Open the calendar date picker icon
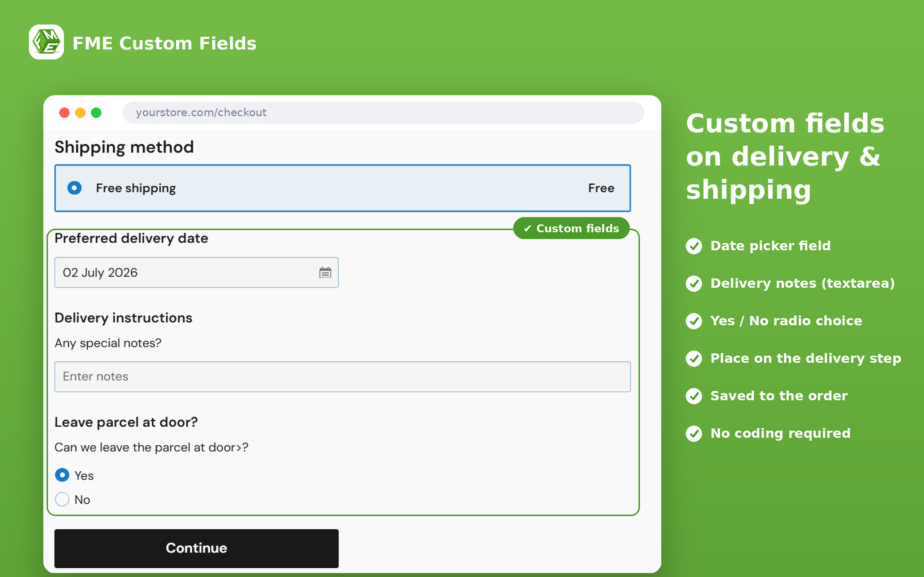 pos(325,273)
